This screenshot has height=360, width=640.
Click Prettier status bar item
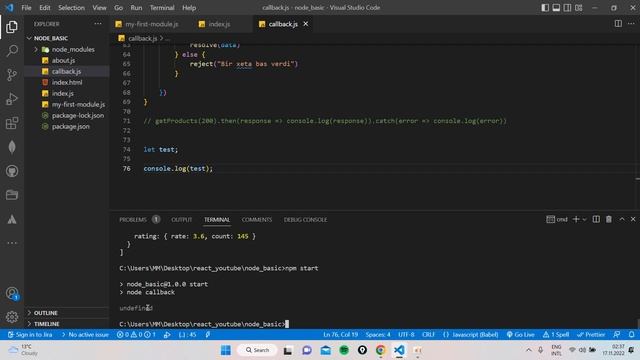(591, 334)
